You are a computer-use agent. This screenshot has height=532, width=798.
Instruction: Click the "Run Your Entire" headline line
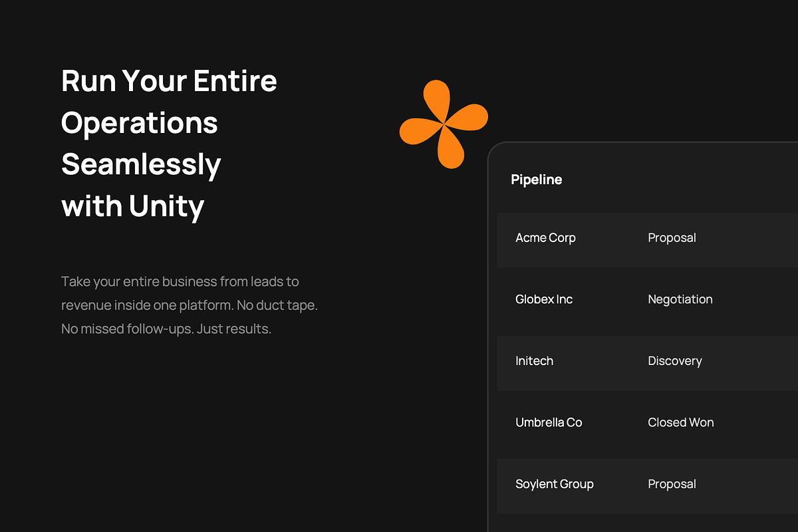pyautogui.click(x=169, y=81)
